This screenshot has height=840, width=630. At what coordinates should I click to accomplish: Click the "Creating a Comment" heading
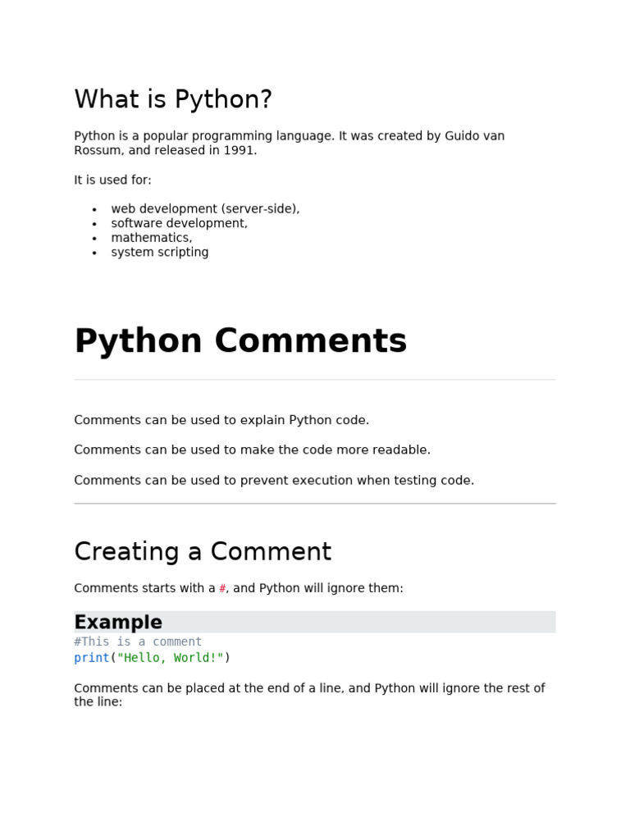point(203,552)
